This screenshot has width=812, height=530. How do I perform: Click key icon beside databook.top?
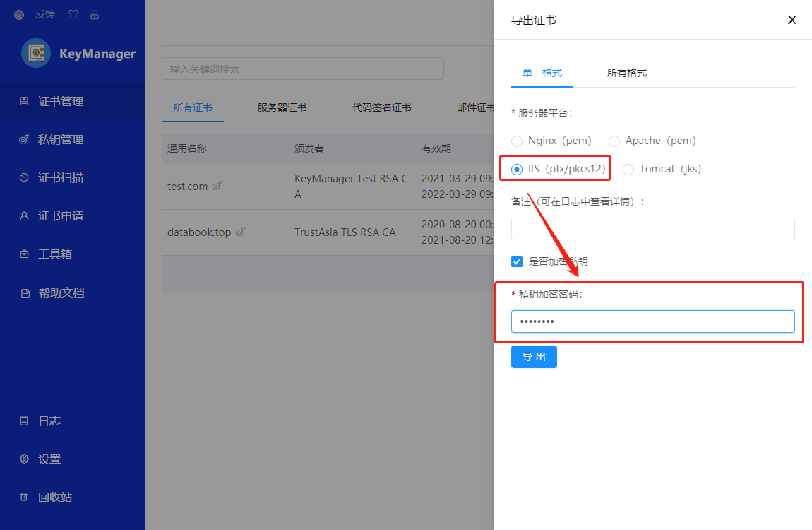click(240, 232)
